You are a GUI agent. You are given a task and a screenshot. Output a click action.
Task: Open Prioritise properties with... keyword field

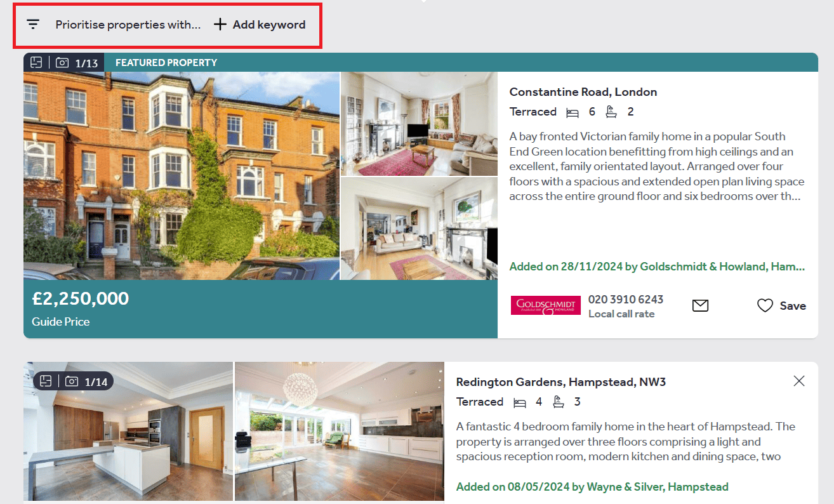[128, 25]
